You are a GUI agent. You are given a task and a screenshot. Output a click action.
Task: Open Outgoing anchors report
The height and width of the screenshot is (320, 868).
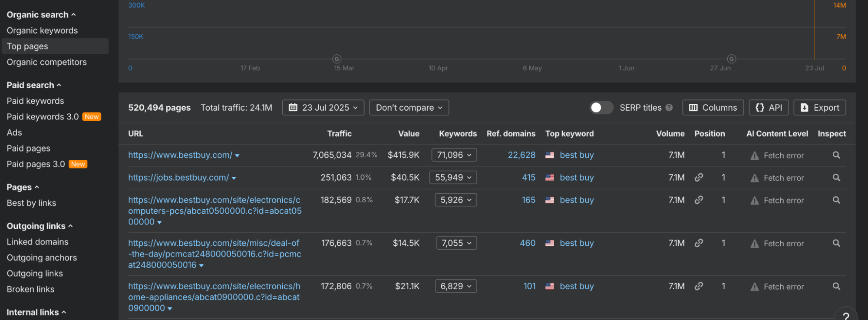[42, 257]
